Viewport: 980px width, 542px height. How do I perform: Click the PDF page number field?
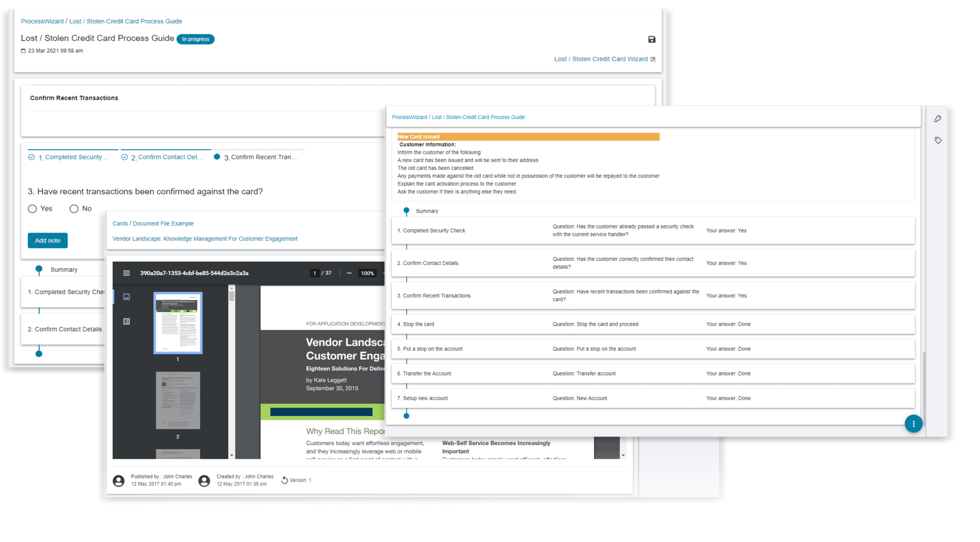pyautogui.click(x=314, y=273)
